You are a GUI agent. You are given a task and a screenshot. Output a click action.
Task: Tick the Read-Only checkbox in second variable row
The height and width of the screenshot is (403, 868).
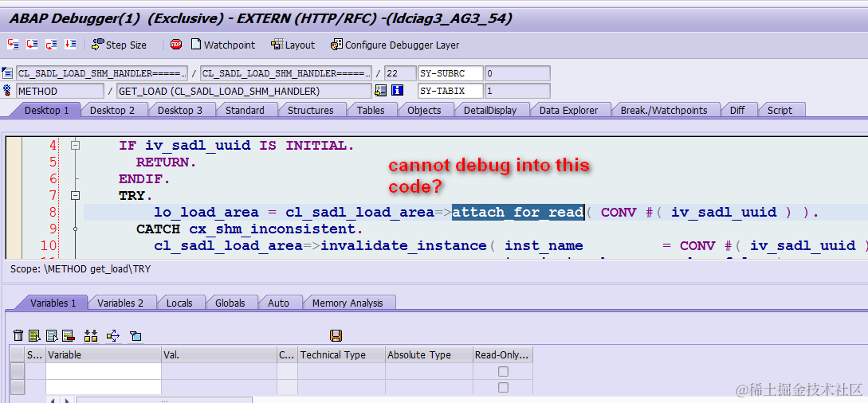[503, 388]
